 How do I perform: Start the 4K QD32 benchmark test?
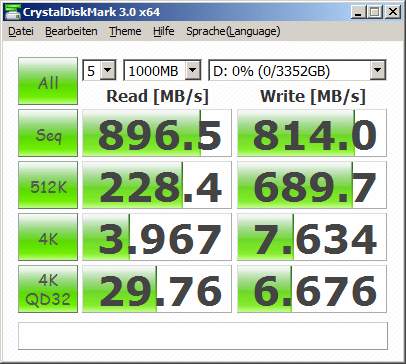[x=48, y=289]
